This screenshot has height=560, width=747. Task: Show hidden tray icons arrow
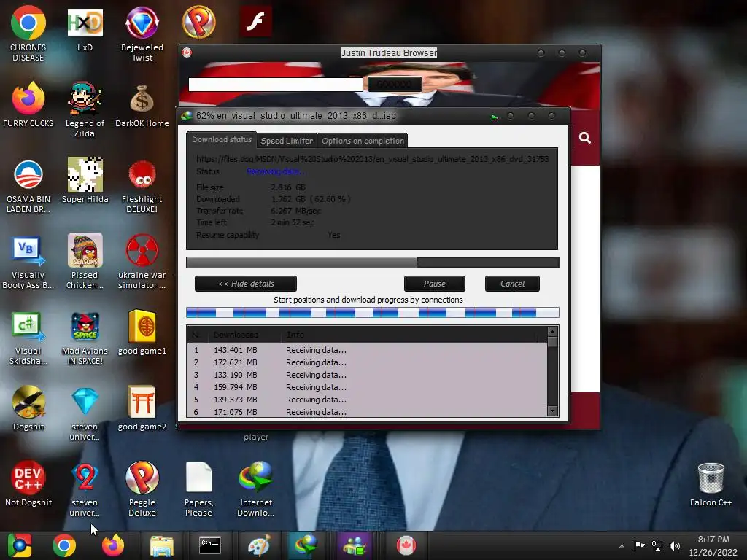coord(622,546)
